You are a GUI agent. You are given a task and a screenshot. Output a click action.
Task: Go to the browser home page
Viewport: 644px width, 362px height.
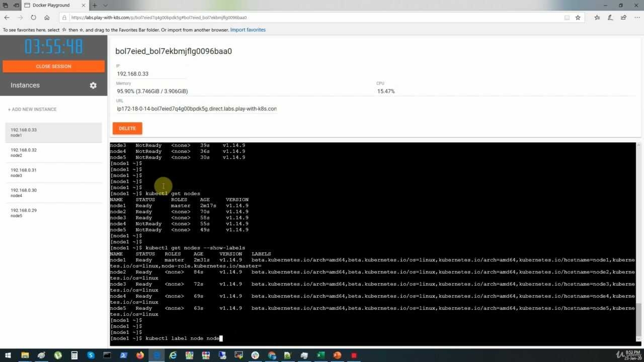47,17
